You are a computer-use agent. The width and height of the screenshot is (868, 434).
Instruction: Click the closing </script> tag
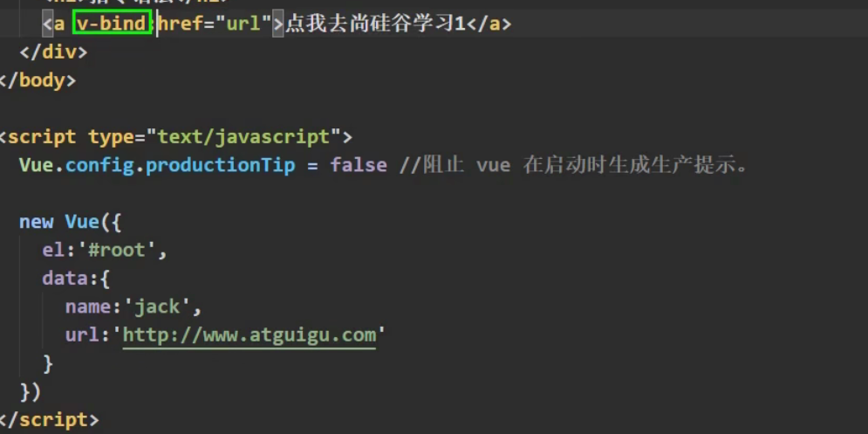click(49, 419)
